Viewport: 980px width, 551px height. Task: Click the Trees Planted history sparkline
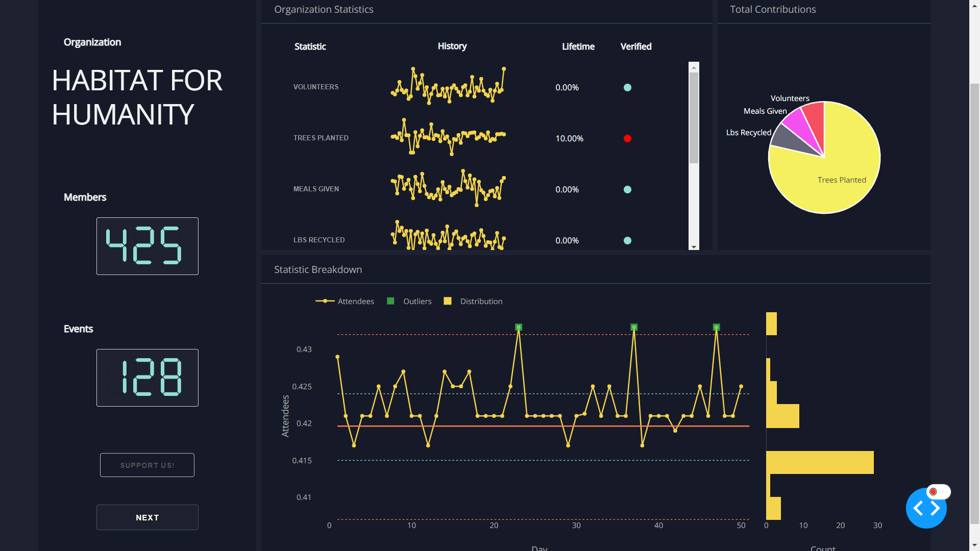click(448, 137)
